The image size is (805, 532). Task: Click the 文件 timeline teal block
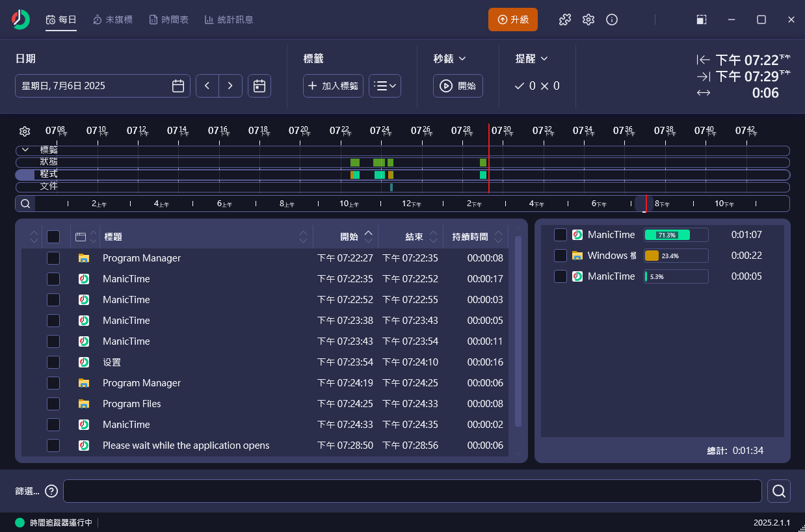coord(391,187)
